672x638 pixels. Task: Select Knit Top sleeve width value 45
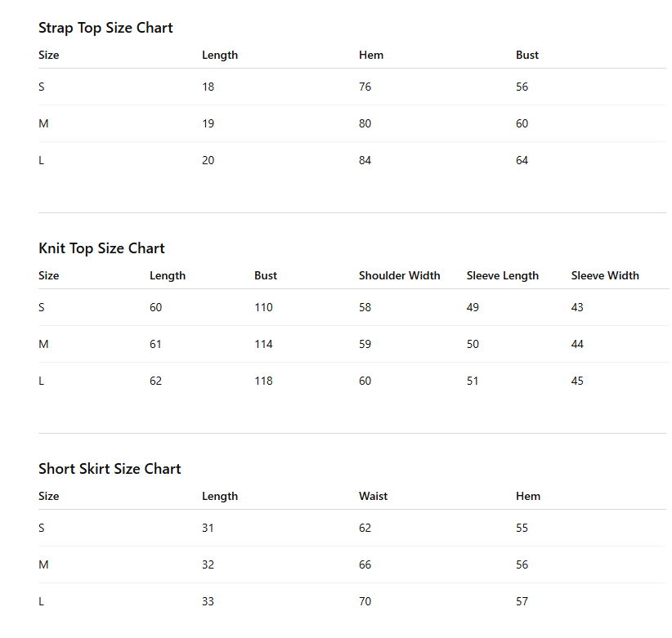click(577, 381)
